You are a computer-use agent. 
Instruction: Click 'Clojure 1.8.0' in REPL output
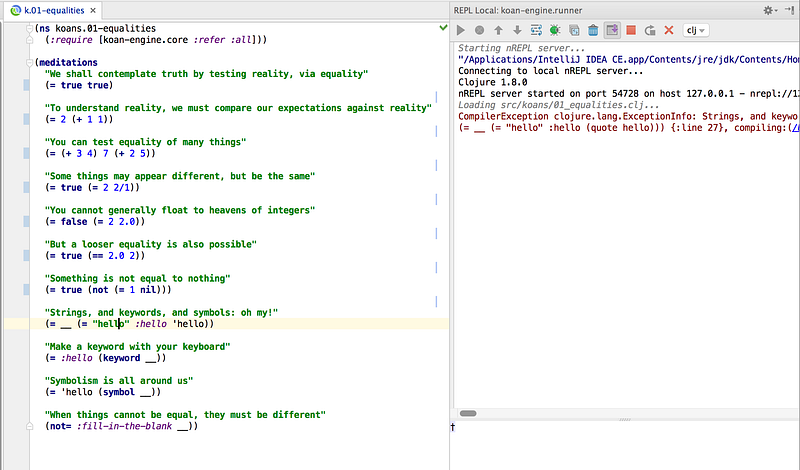492,82
